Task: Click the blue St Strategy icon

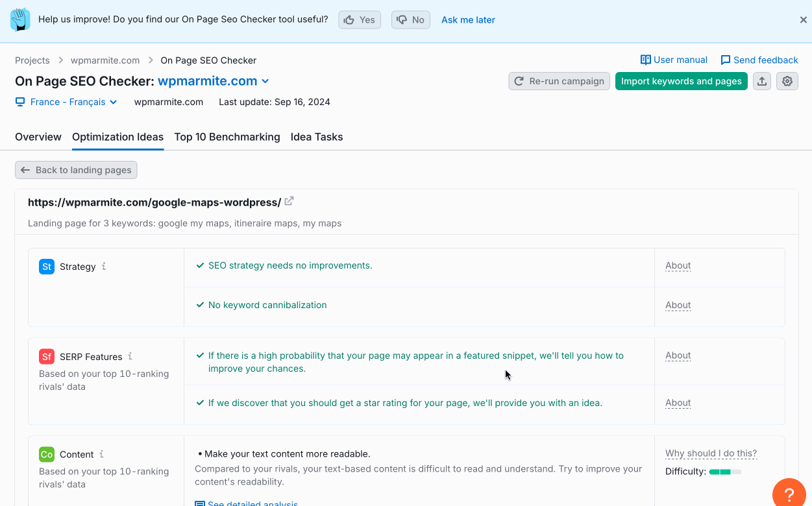Action: pos(47,267)
